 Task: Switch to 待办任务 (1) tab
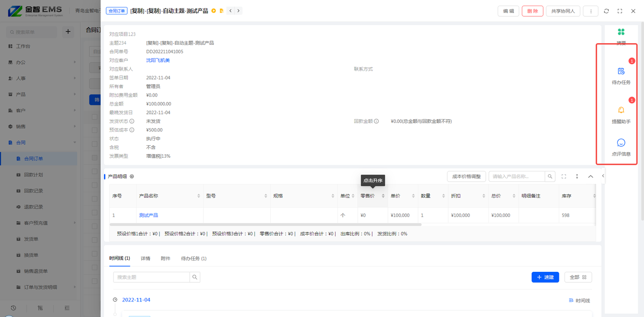(x=194, y=258)
